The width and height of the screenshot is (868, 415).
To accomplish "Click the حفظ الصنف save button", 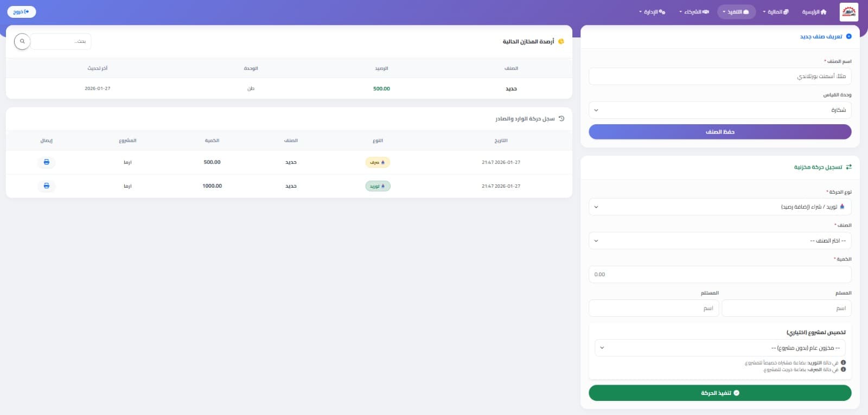I will (720, 132).
